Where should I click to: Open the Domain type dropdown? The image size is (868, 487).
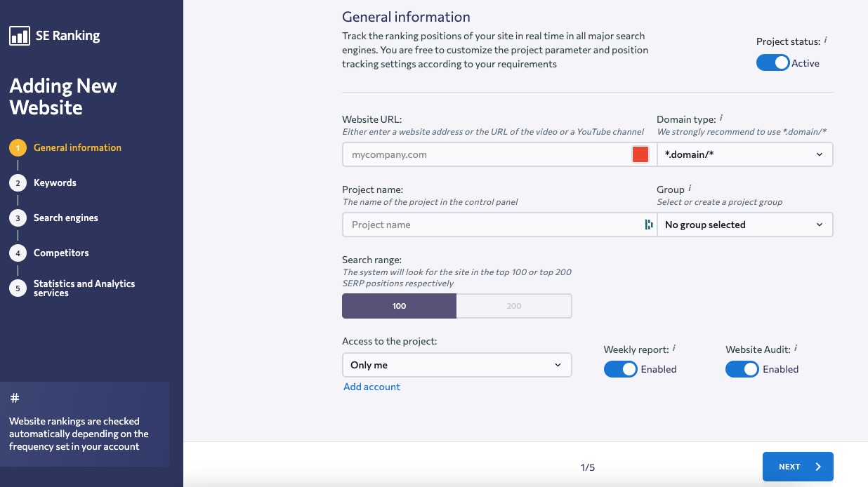tap(744, 154)
